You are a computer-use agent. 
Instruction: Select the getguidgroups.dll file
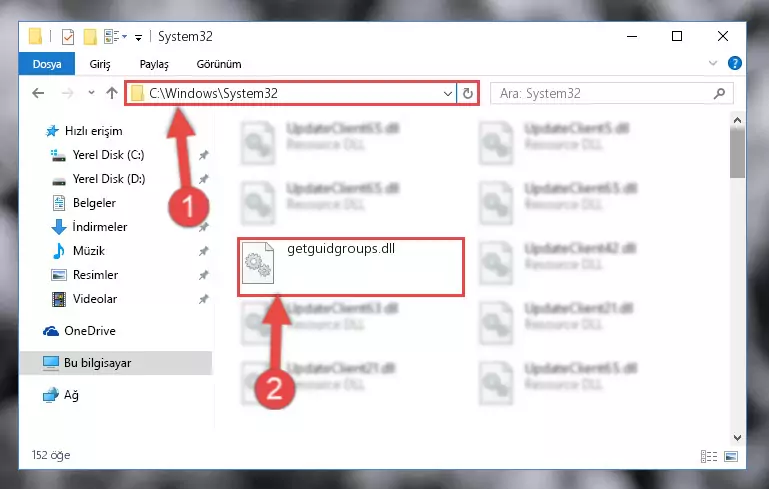pos(351,267)
